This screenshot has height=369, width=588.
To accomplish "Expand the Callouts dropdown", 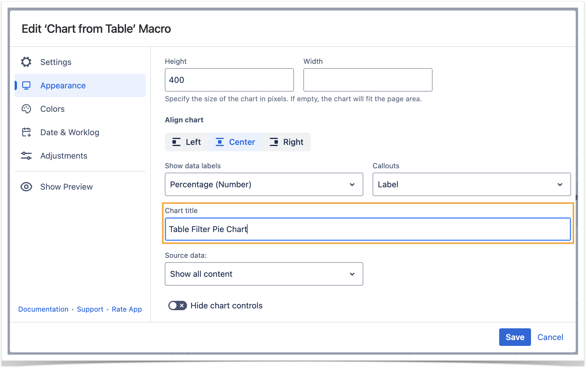I will point(471,184).
